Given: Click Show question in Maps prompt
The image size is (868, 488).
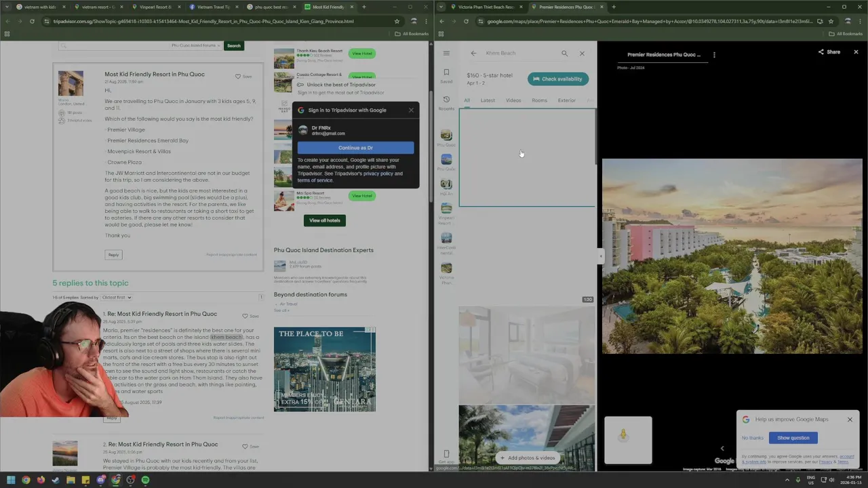Looking at the screenshot, I should [793, 438].
